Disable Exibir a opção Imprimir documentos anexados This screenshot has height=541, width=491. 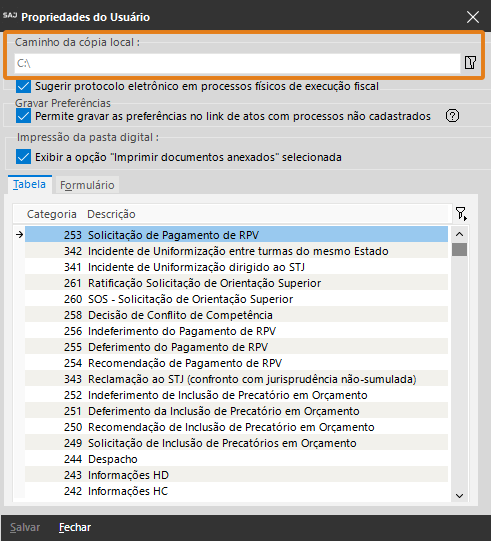coord(23,157)
